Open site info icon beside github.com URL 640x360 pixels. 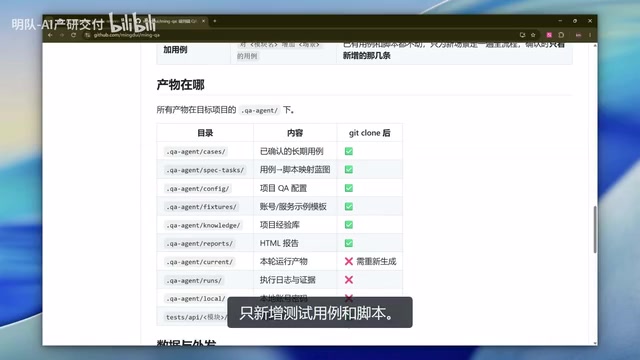[87, 35]
